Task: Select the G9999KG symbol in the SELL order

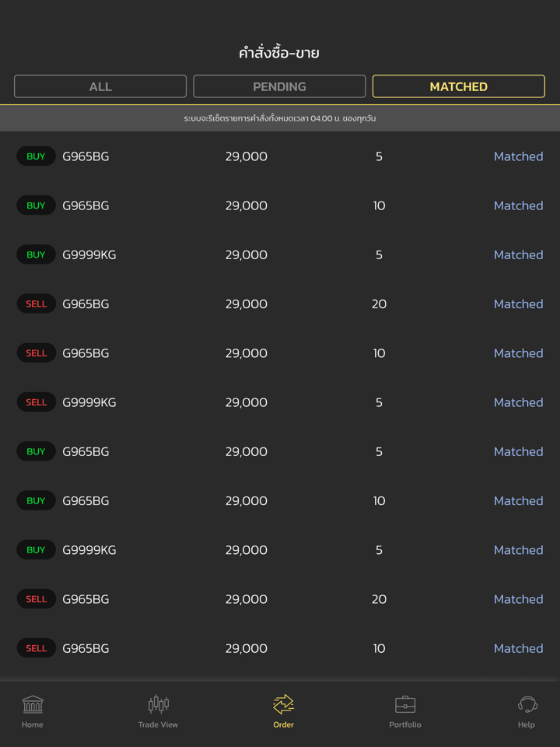Action: 89,402
